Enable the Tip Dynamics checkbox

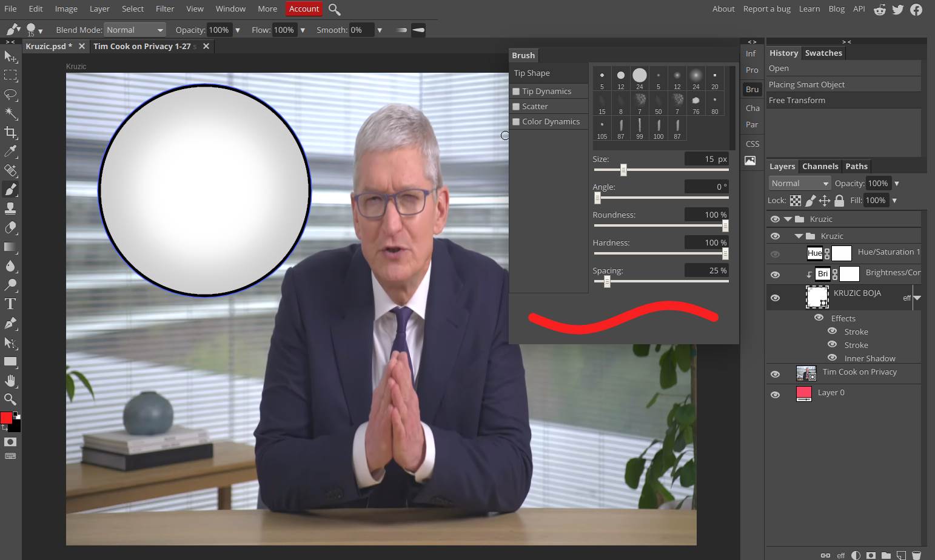pyautogui.click(x=516, y=91)
